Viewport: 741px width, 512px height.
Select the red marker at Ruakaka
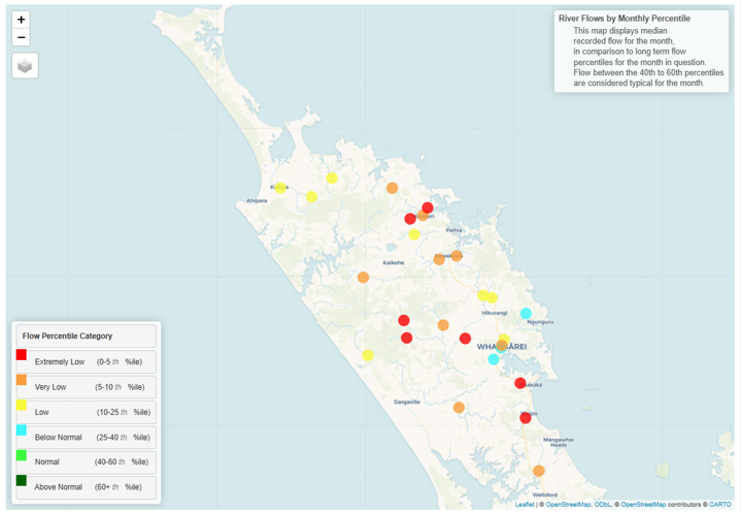click(x=520, y=383)
